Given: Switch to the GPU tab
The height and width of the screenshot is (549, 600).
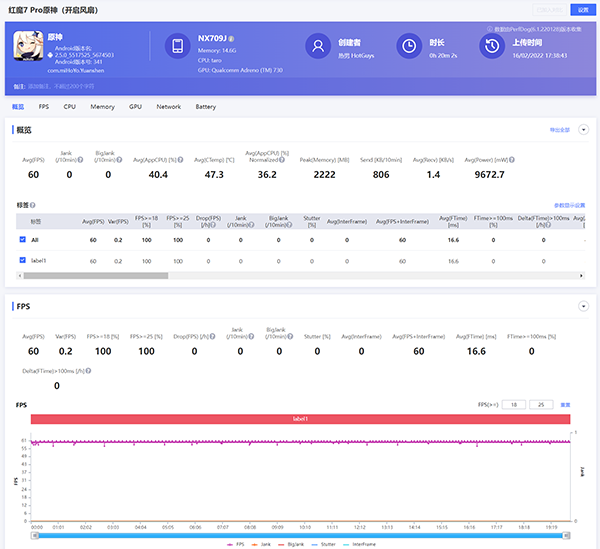Looking at the screenshot, I should coord(135,107).
